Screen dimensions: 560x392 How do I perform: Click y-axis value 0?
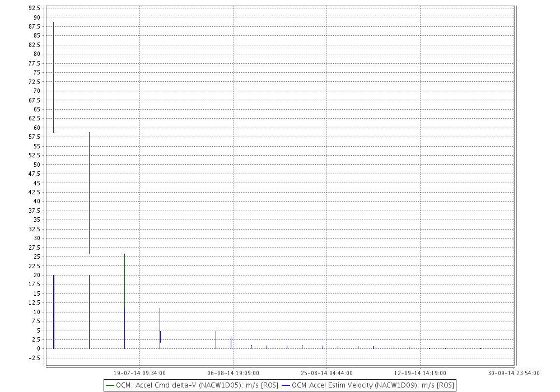[39, 348]
